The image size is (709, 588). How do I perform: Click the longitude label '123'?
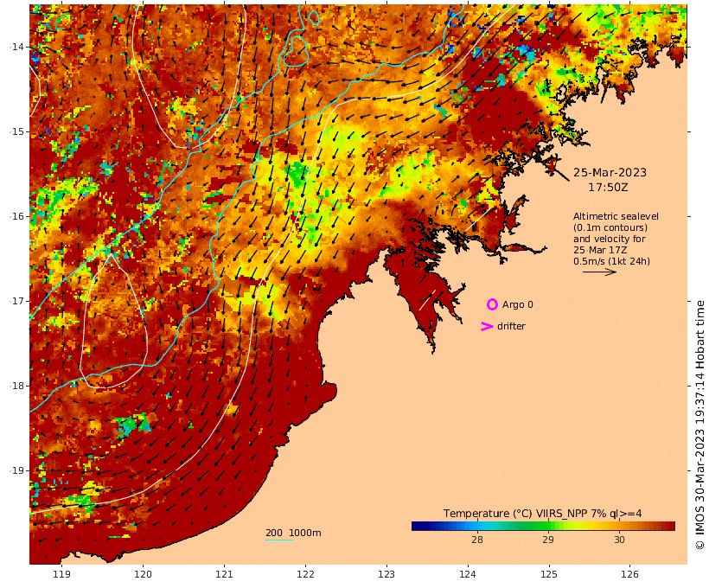coord(386,574)
